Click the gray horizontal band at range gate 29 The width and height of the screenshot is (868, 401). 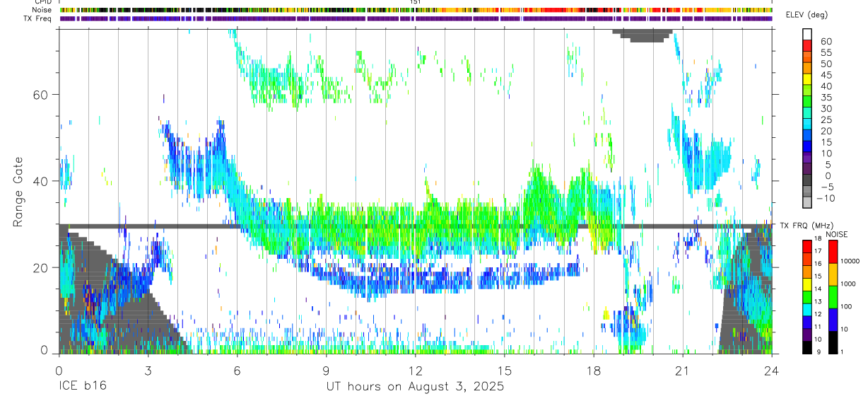coord(416,226)
